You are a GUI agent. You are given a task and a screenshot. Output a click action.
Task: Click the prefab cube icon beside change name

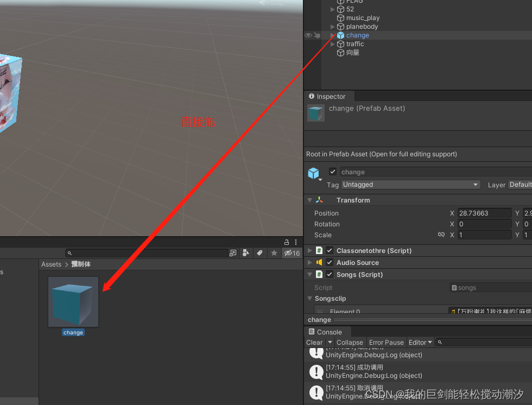(x=314, y=172)
